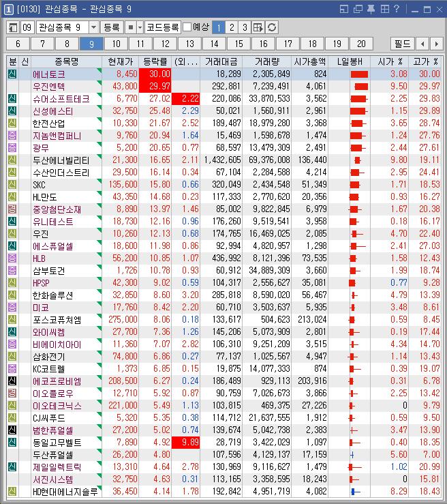Click the black 신 badge on 범한퓨얼셀 row
The height and width of the screenshot is (504, 447).
click(12, 430)
